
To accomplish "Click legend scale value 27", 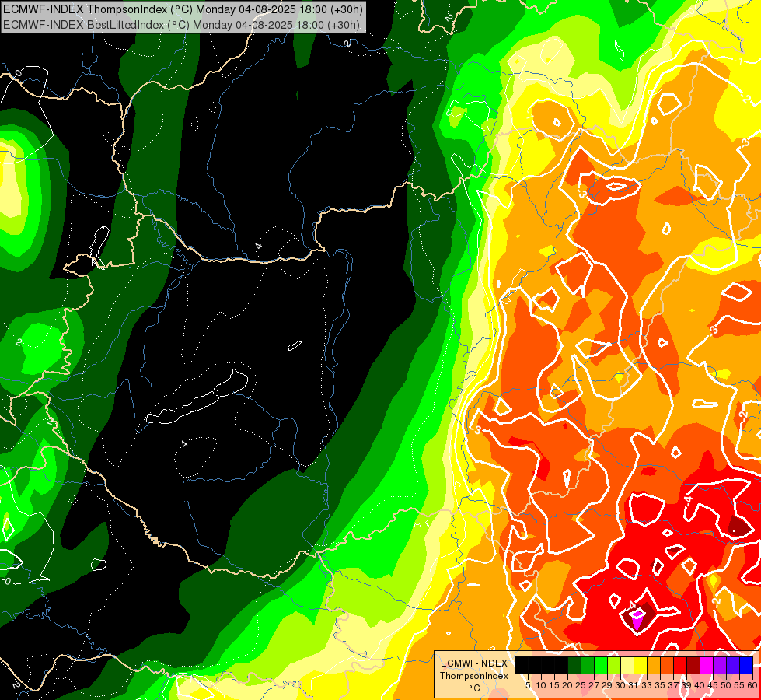I will tap(594, 685).
